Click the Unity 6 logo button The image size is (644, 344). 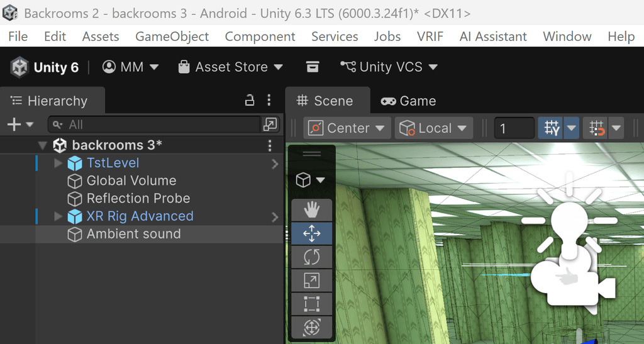tap(45, 67)
